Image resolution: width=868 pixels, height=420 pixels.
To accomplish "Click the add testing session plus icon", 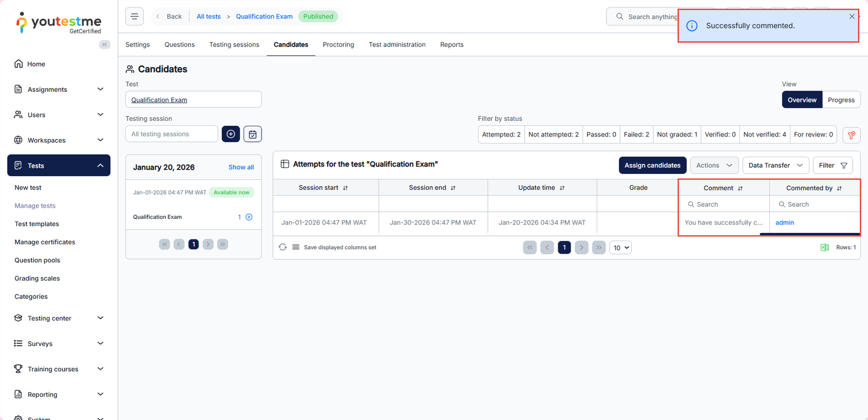I will coord(231,134).
